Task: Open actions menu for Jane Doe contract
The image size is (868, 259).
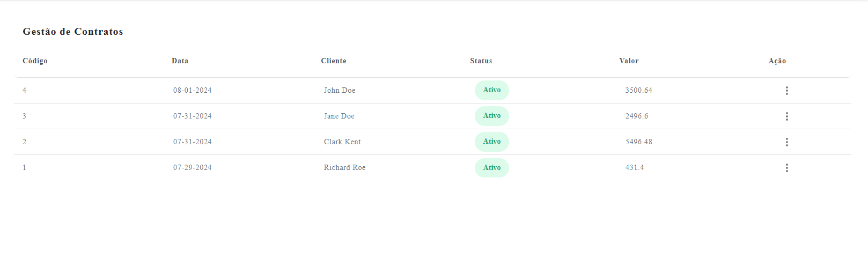Action: 786,116
